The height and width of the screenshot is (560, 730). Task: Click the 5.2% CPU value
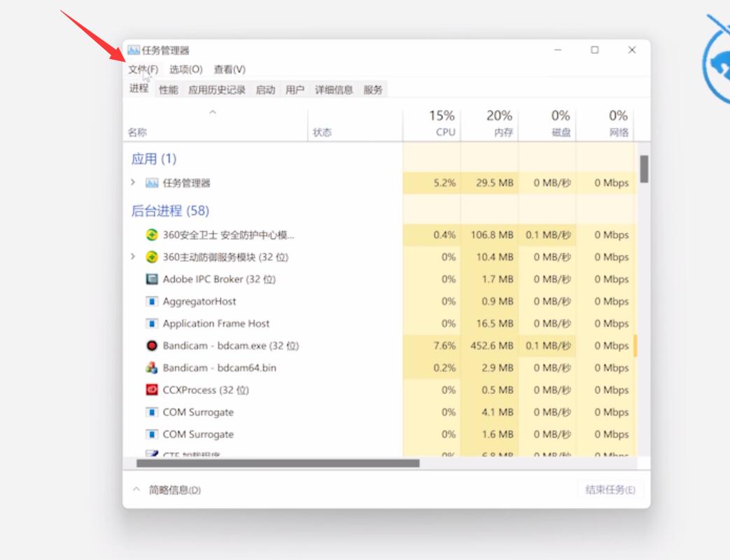[444, 183]
